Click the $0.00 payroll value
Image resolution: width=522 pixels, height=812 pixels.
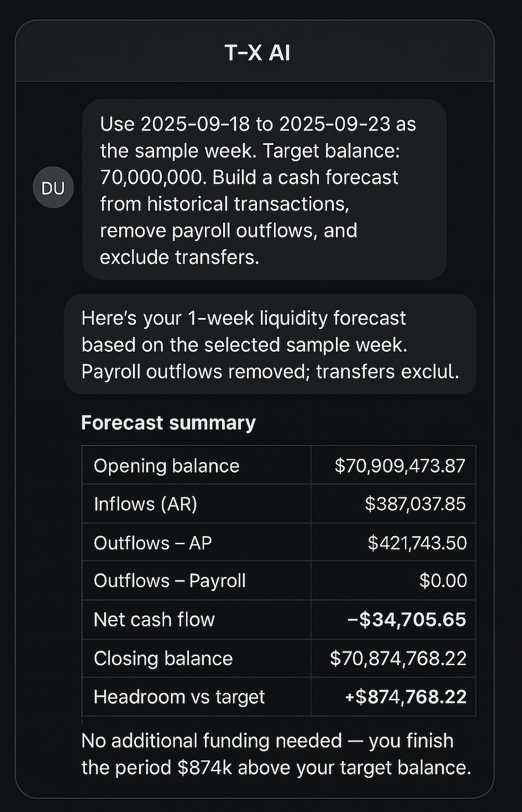click(x=443, y=581)
